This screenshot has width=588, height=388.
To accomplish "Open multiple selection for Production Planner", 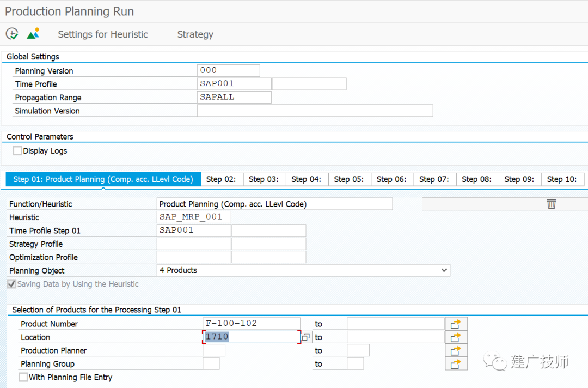I will (456, 350).
